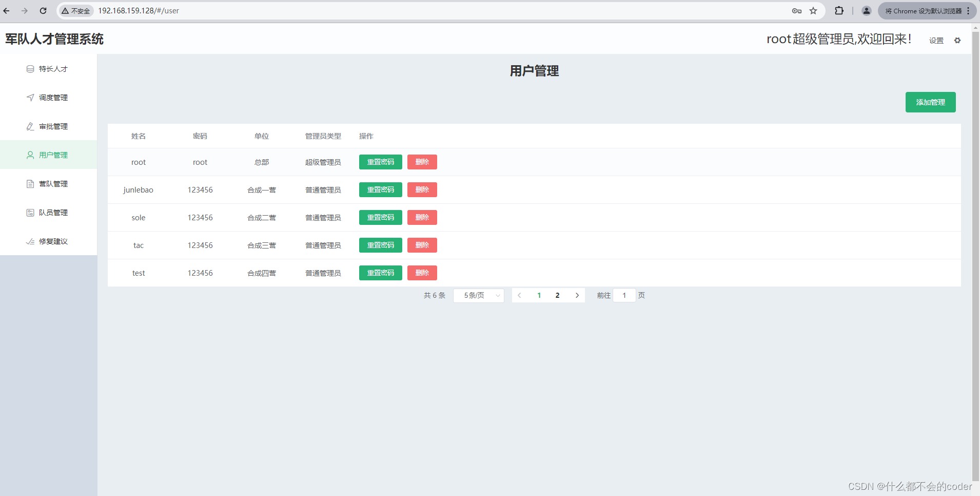Click the 操作 column header
This screenshot has height=496, width=980.
point(366,136)
